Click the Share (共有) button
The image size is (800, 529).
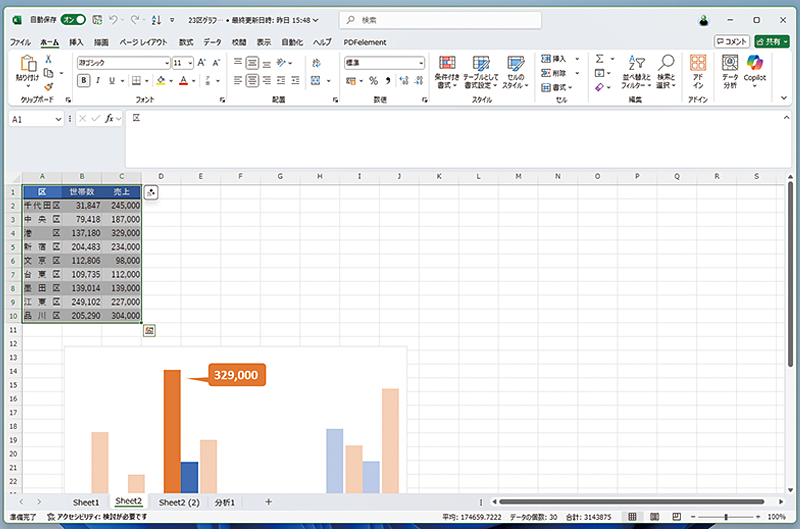point(772,41)
